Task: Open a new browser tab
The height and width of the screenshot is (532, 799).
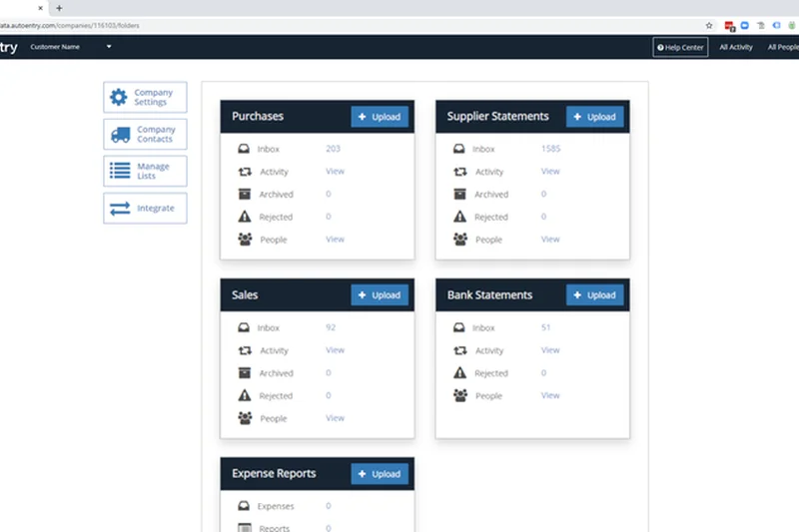Action: (x=59, y=8)
